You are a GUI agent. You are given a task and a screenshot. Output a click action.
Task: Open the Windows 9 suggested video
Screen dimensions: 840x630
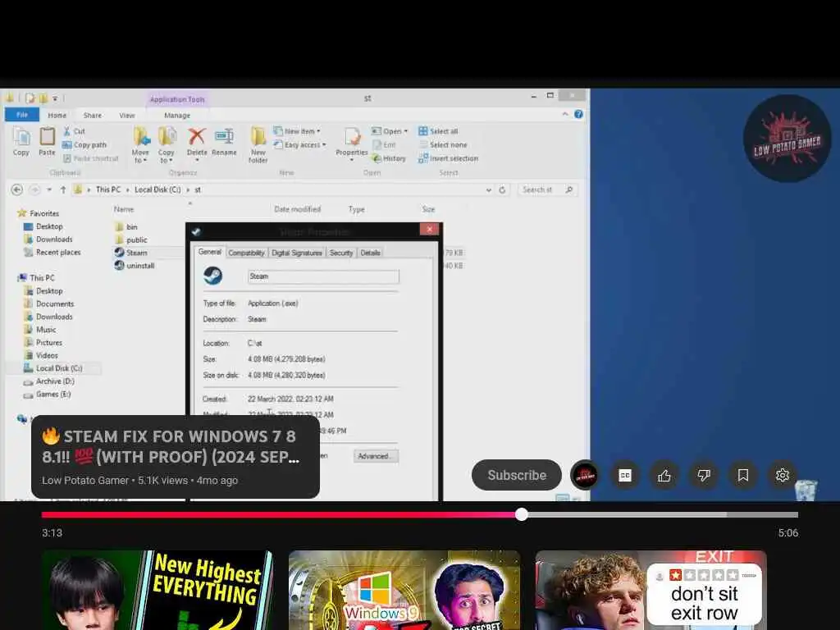(x=404, y=590)
